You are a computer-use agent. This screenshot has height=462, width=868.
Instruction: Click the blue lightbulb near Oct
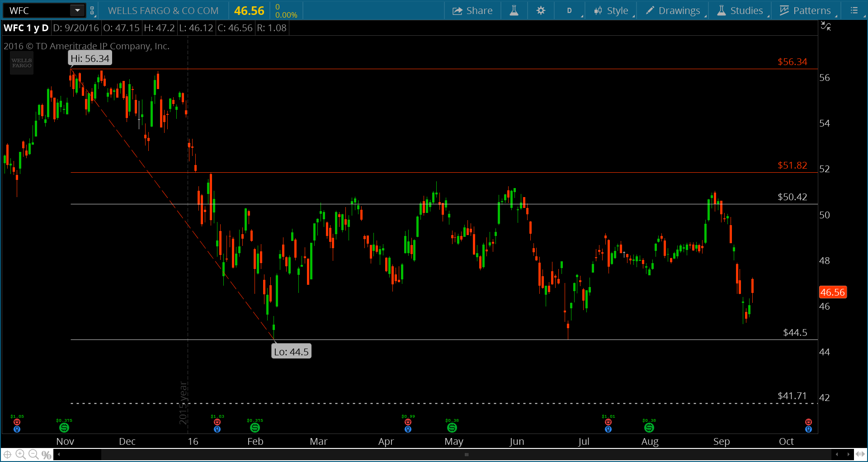808,429
